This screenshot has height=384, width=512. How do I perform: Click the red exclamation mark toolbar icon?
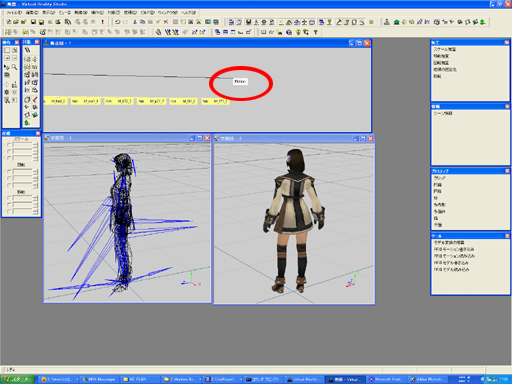click(x=102, y=22)
